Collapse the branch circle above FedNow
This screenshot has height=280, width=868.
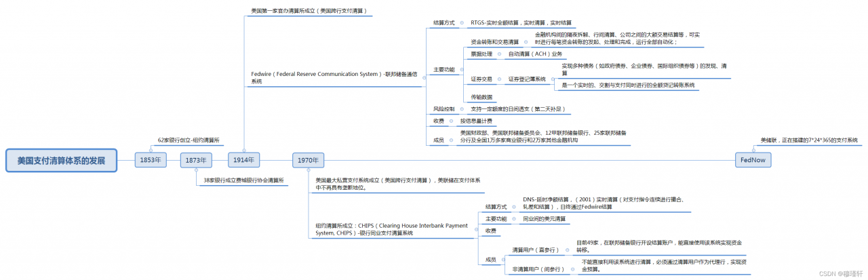pos(753,149)
